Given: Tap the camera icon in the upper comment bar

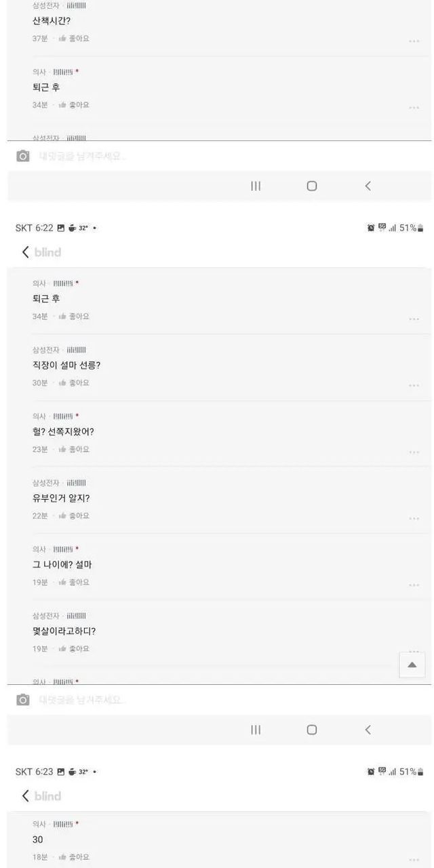Looking at the screenshot, I should pyautogui.click(x=23, y=156).
